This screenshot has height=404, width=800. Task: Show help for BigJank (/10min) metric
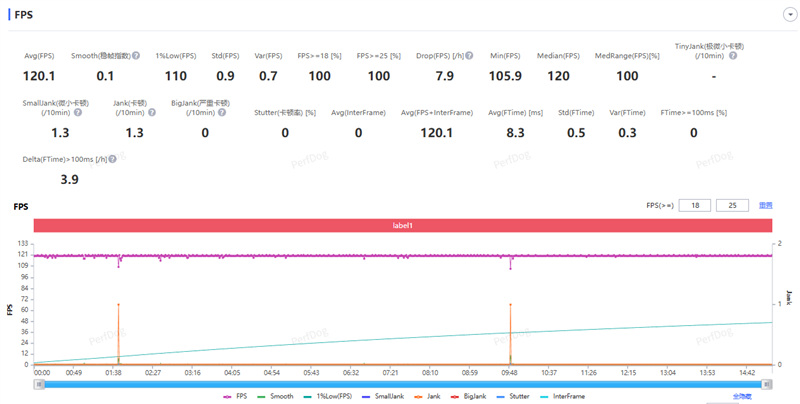point(222,112)
